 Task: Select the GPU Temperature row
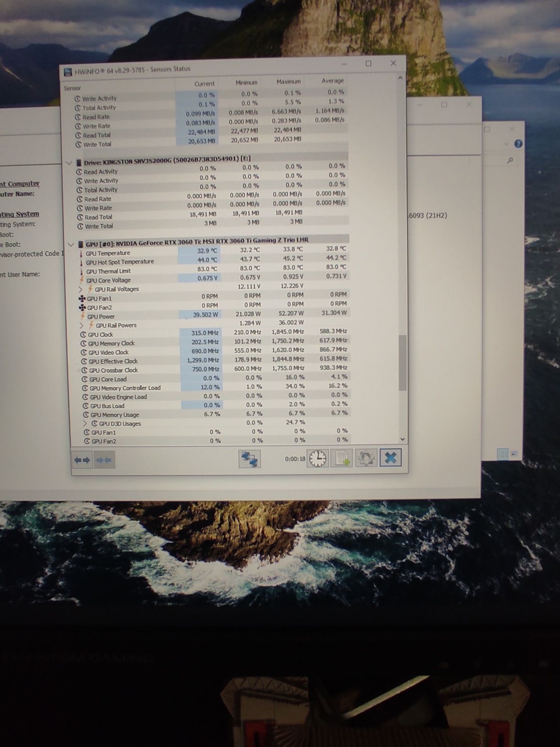click(x=214, y=251)
